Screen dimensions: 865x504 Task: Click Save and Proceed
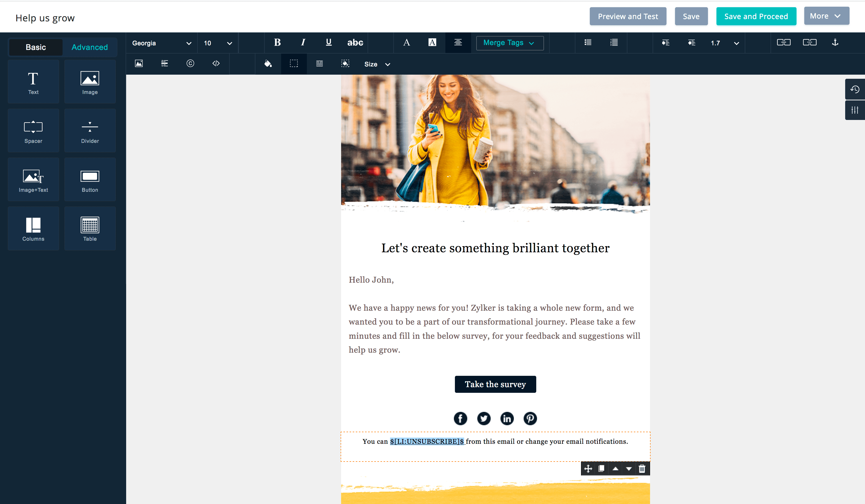coord(756,16)
